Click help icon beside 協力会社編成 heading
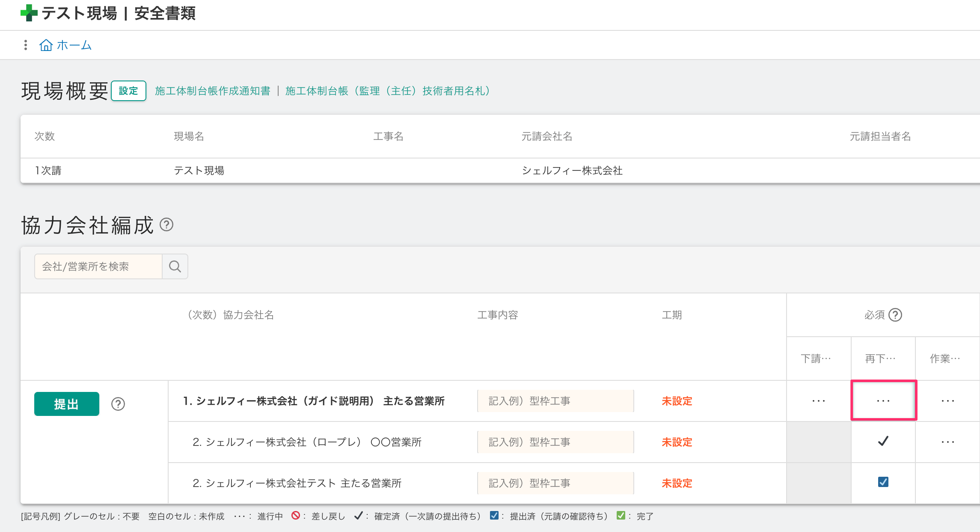Viewport: 980px width, 532px height. click(166, 224)
